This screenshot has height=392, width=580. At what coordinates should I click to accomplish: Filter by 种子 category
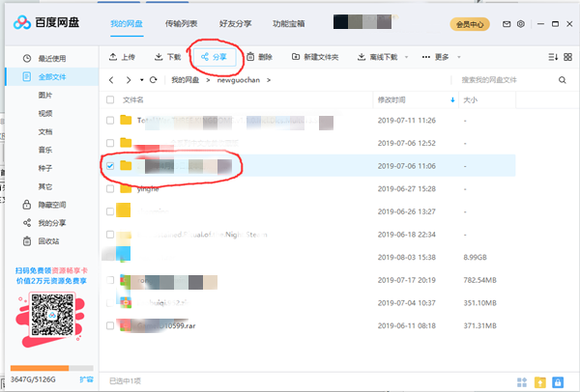pyautogui.click(x=45, y=168)
